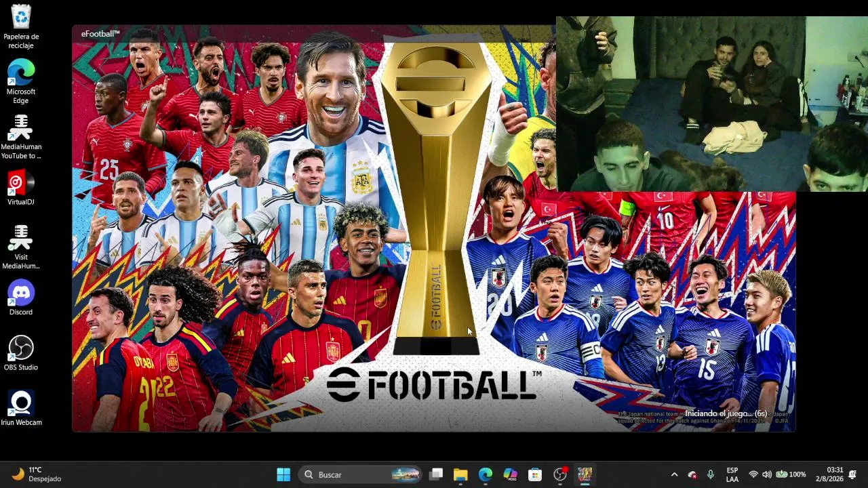This screenshot has width=868, height=488.
Task: Open MediaHuman YouTube to MP3 desktop shortcut
Action: click(x=21, y=137)
